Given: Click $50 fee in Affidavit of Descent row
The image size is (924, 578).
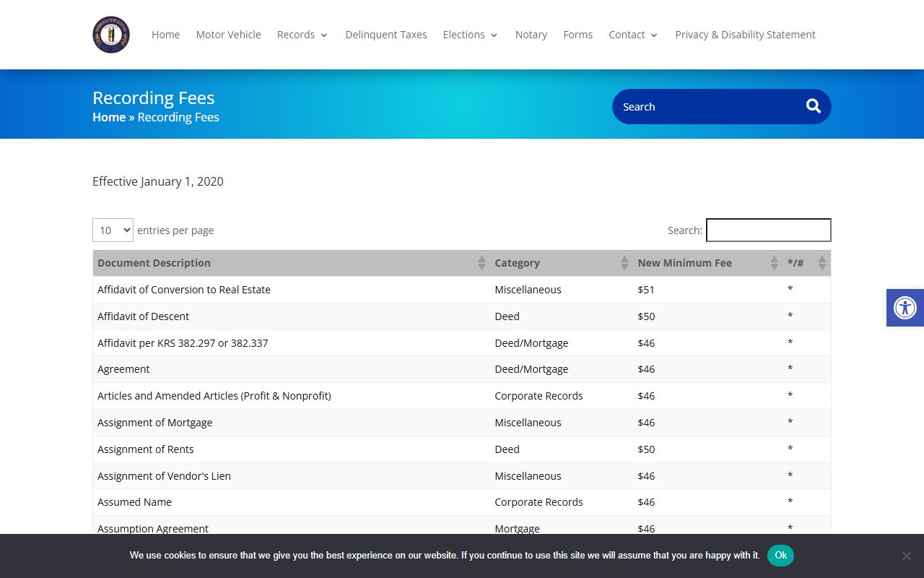Looking at the screenshot, I should pos(646,316).
